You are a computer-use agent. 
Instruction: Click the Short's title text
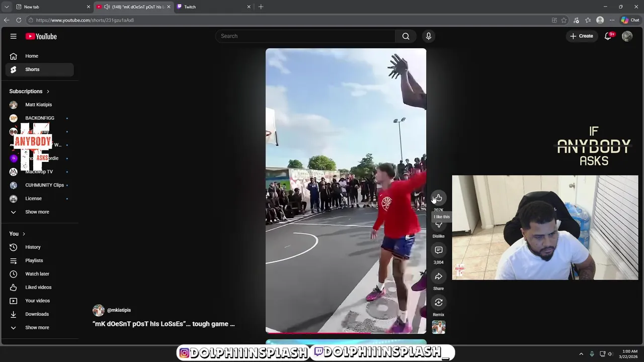(164, 324)
